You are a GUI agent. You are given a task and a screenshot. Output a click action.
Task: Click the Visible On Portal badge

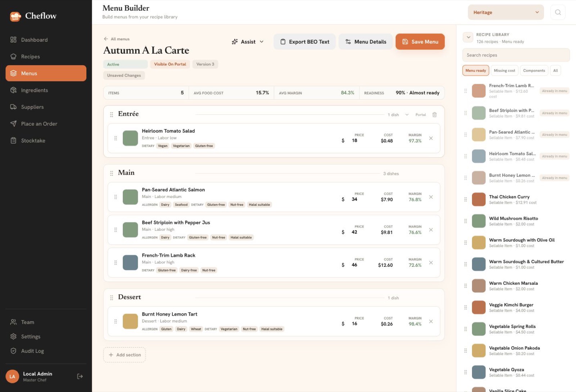pyautogui.click(x=170, y=64)
